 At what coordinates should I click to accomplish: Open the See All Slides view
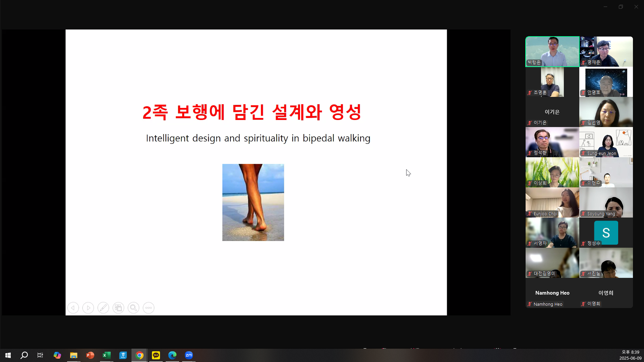coord(118,308)
